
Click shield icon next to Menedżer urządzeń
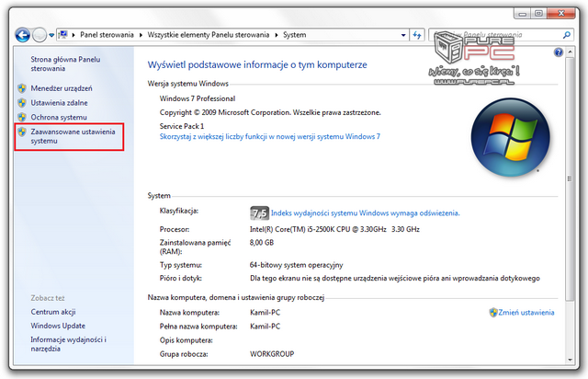22,88
